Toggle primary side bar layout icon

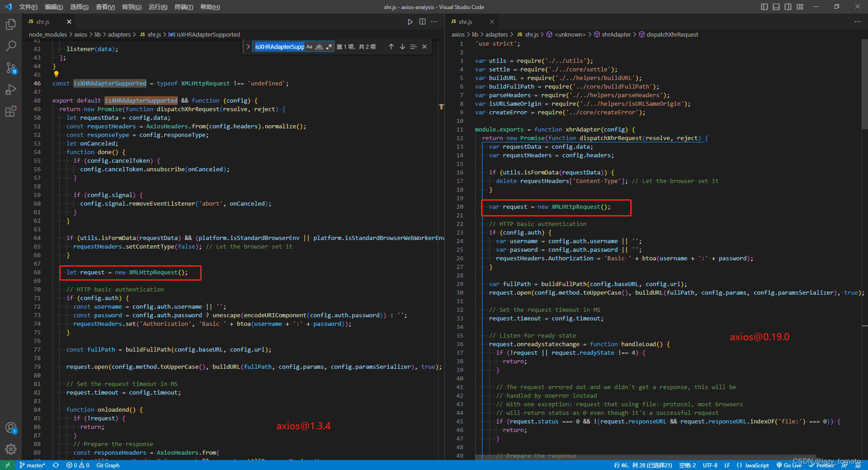764,7
